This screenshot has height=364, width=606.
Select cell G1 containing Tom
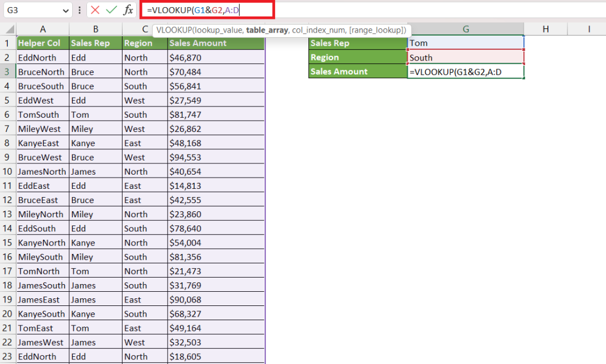465,43
